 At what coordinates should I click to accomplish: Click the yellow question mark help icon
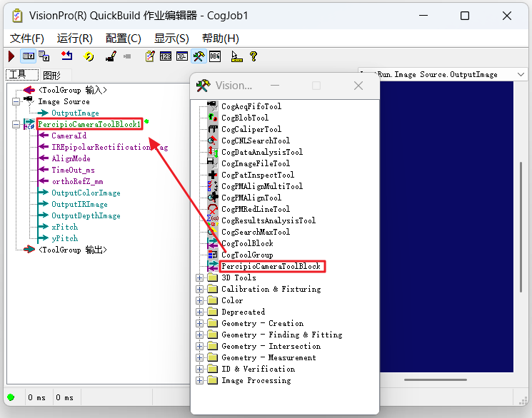(x=254, y=56)
